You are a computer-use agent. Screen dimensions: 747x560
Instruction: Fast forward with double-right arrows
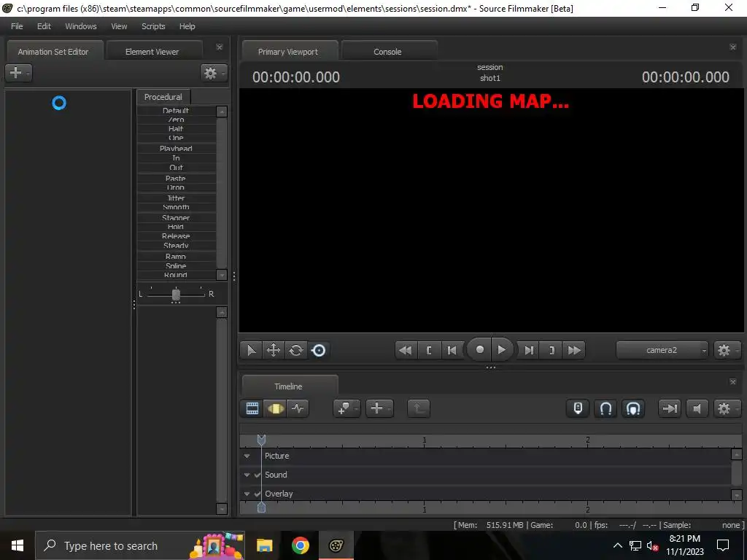pos(574,351)
